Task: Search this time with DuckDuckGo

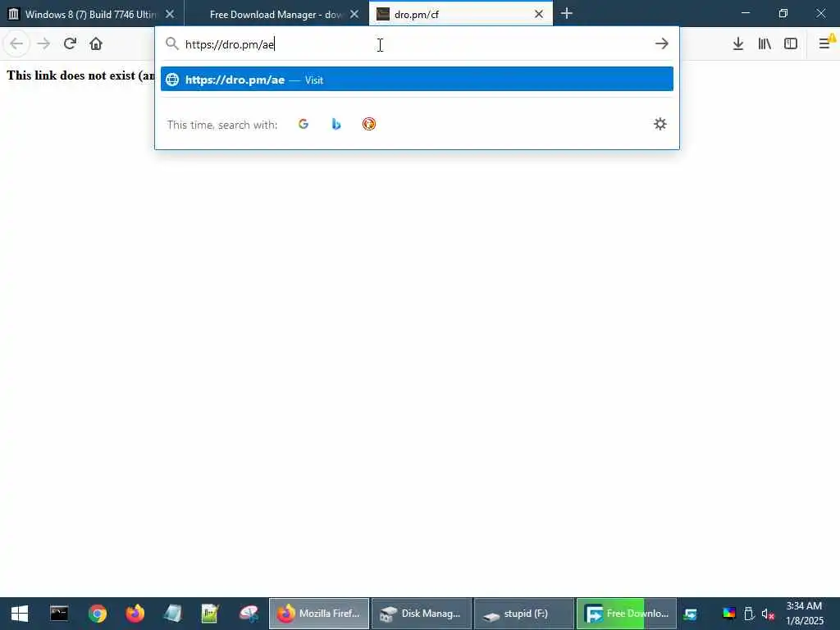Action: (x=368, y=125)
